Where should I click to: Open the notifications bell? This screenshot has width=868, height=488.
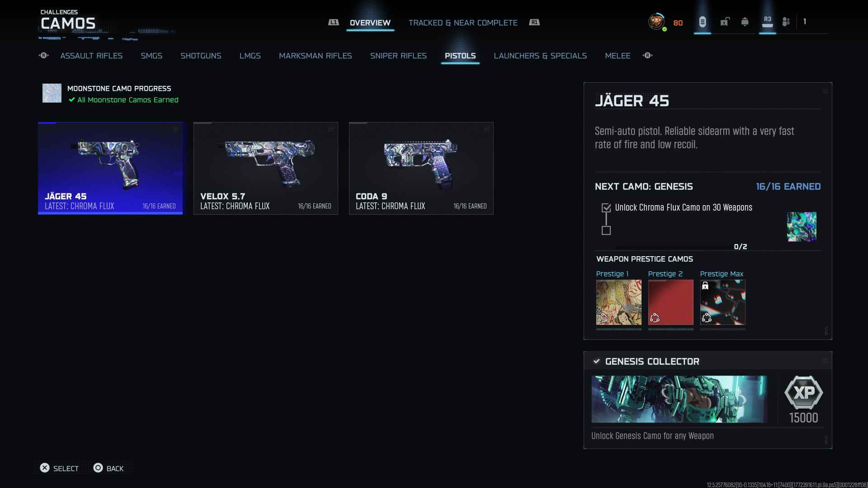coord(745,22)
